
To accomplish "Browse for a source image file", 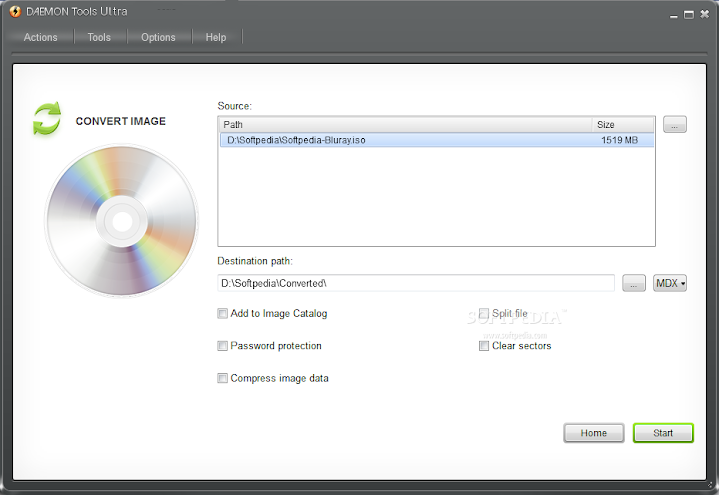I will pyautogui.click(x=675, y=124).
